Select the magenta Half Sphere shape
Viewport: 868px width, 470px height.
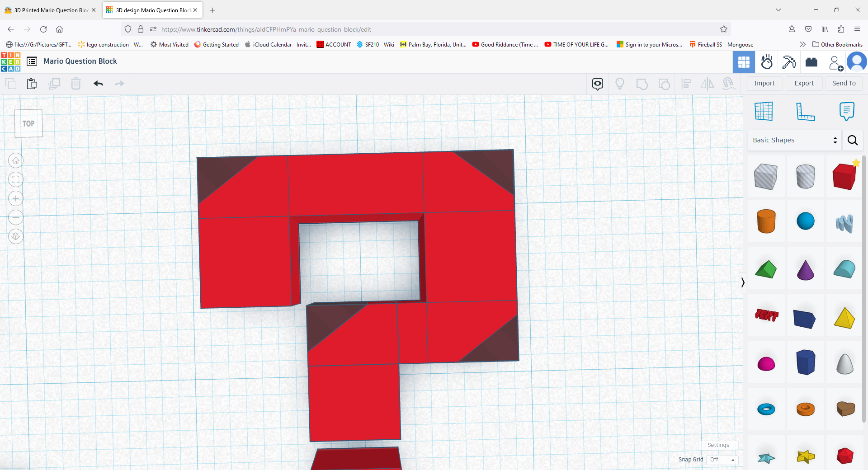pyautogui.click(x=766, y=364)
